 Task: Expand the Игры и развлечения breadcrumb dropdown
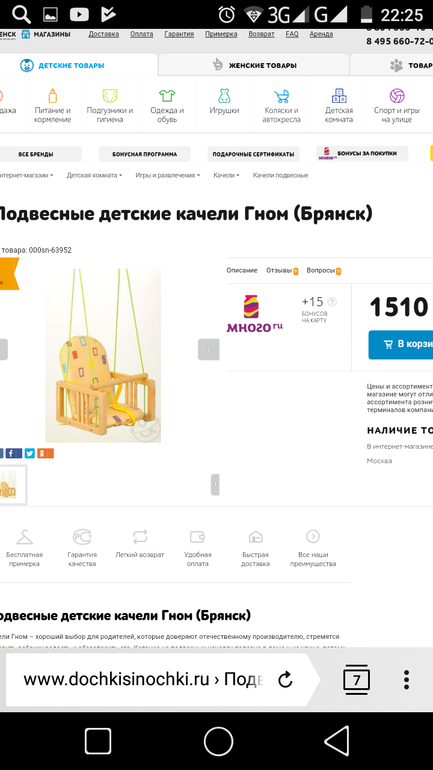(x=168, y=175)
